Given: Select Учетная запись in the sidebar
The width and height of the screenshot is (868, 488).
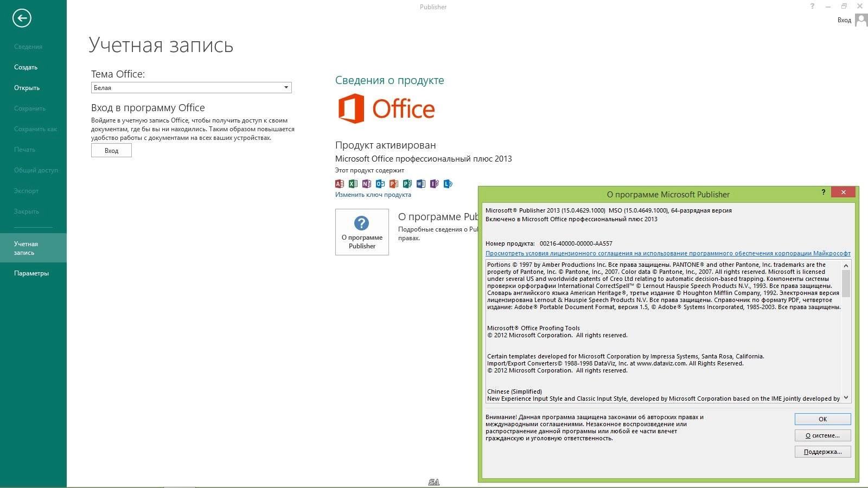Looking at the screenshot, I should 33,248.
